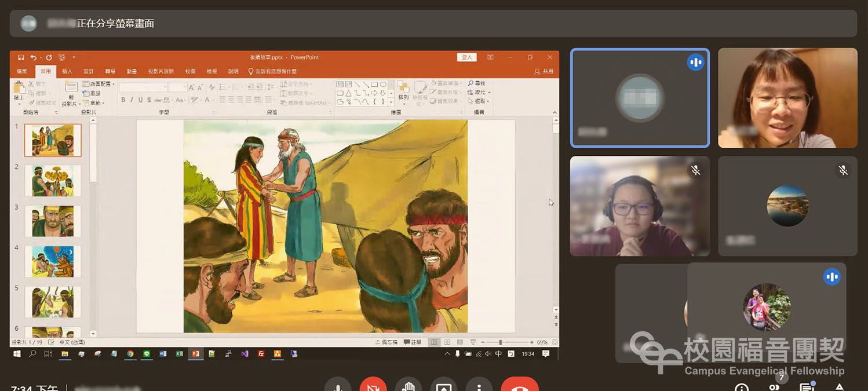The width and height of the screenshot is (868, 391).
Task: Open FileZilla from the taskbar
Action: [261, 353]
